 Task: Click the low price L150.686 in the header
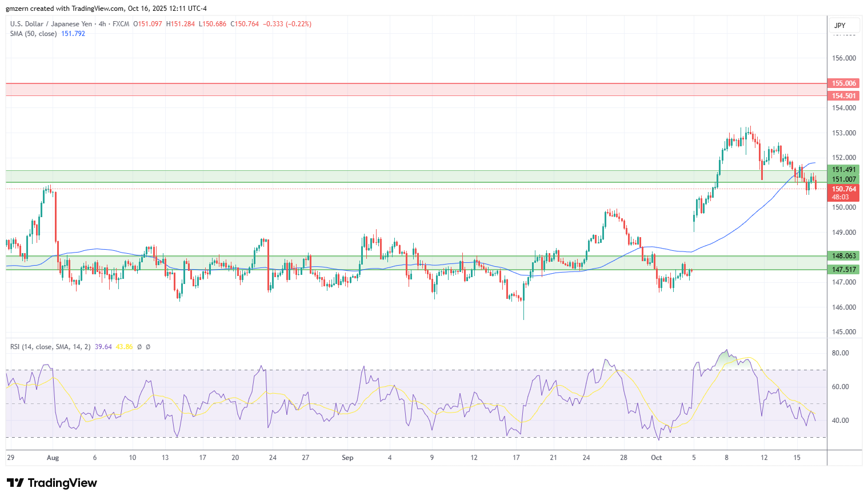coord(212,24)
